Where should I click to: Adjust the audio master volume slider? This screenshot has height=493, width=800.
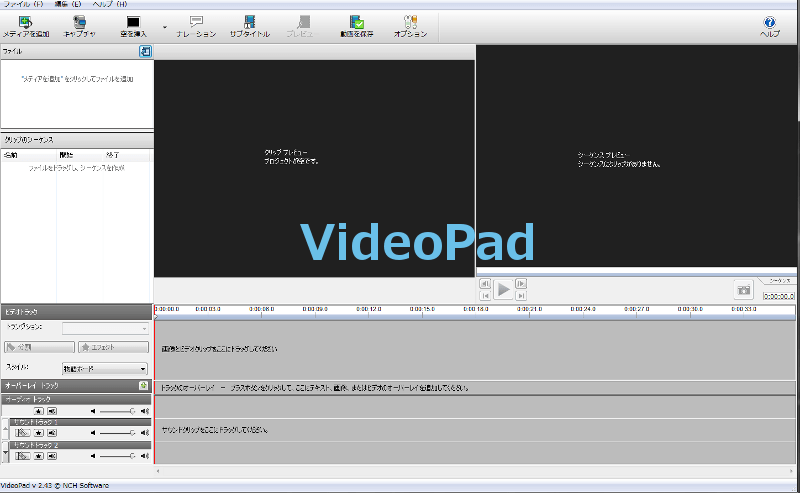tap(117, 411)
